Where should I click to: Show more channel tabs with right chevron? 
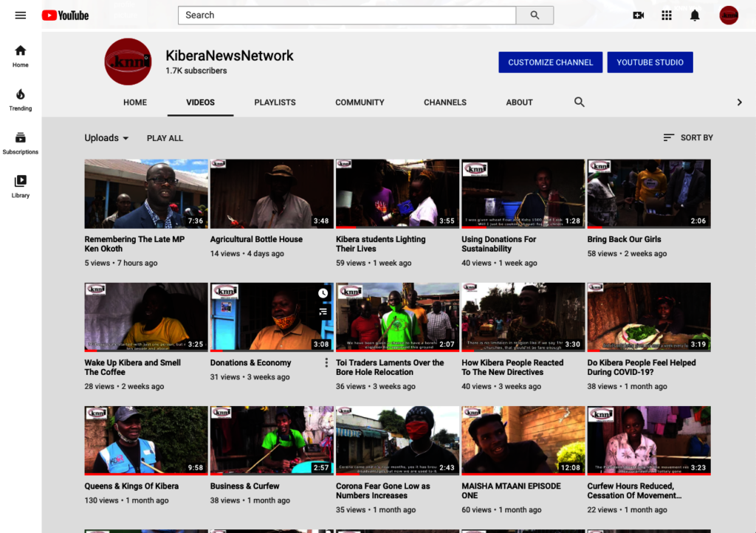739,102
